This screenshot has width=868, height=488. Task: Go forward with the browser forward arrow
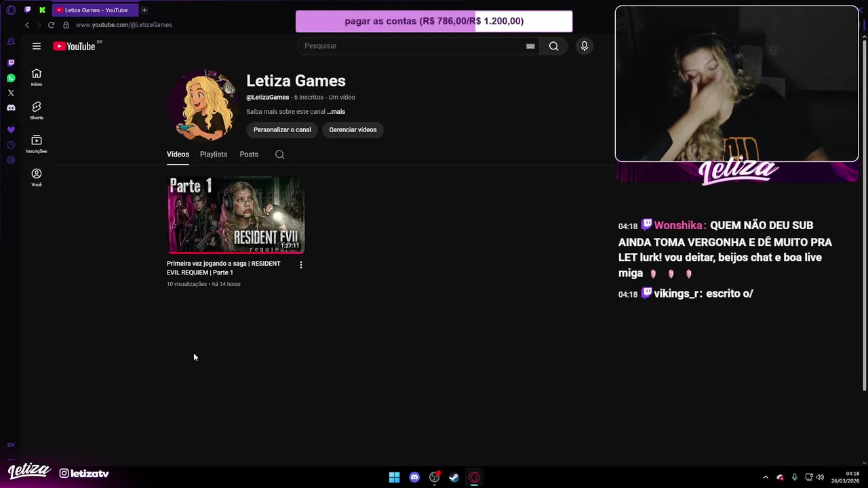coord(39,25)
